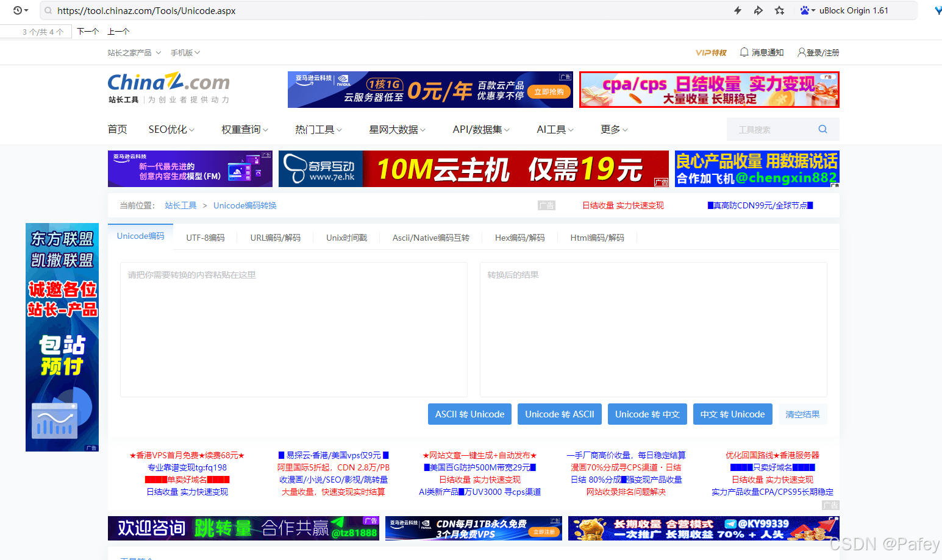Switch to UTF-8编码 tab

click(205, 238)
